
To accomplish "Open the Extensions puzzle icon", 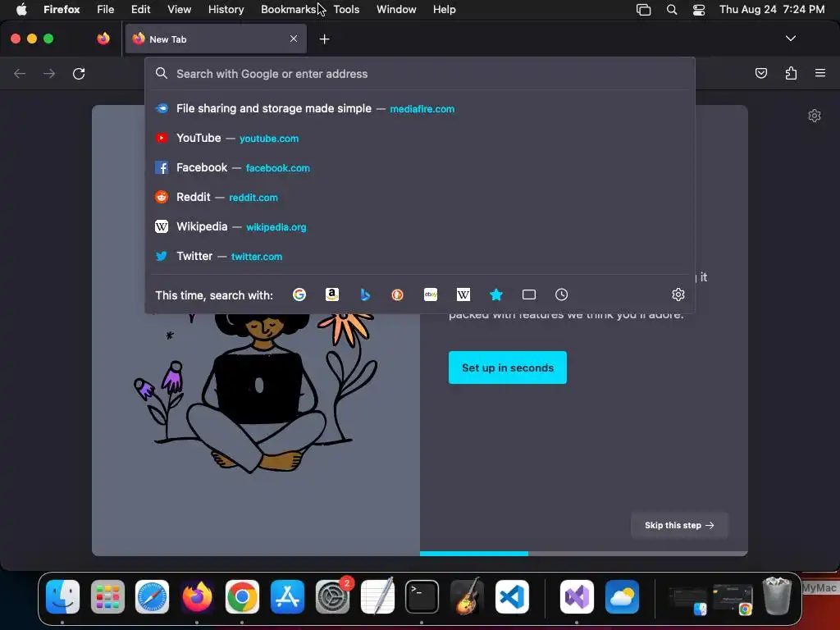I will [791, 73].
